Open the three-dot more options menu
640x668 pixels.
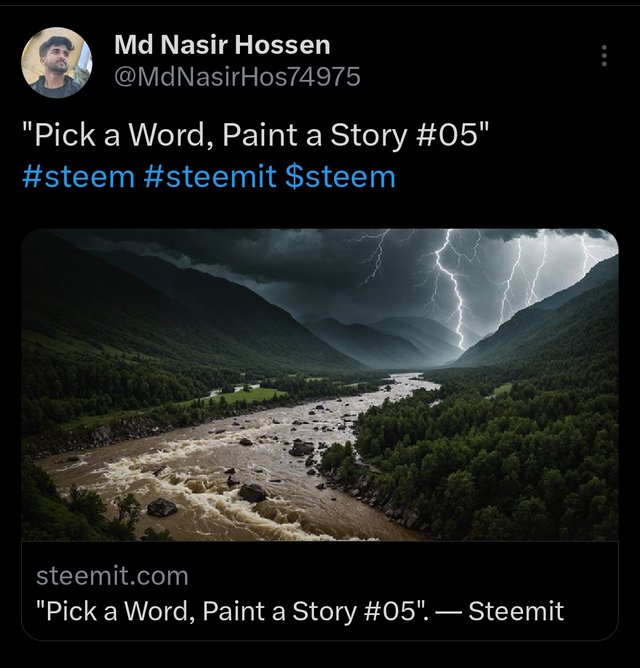[x=604, y=55]
